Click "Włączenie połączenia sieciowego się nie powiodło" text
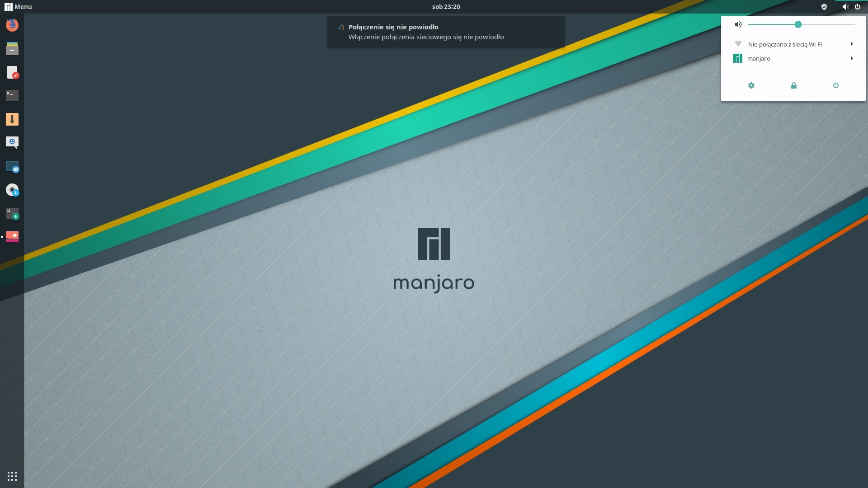The height and width of the screenshot is (488, 868). pos(426,37)
